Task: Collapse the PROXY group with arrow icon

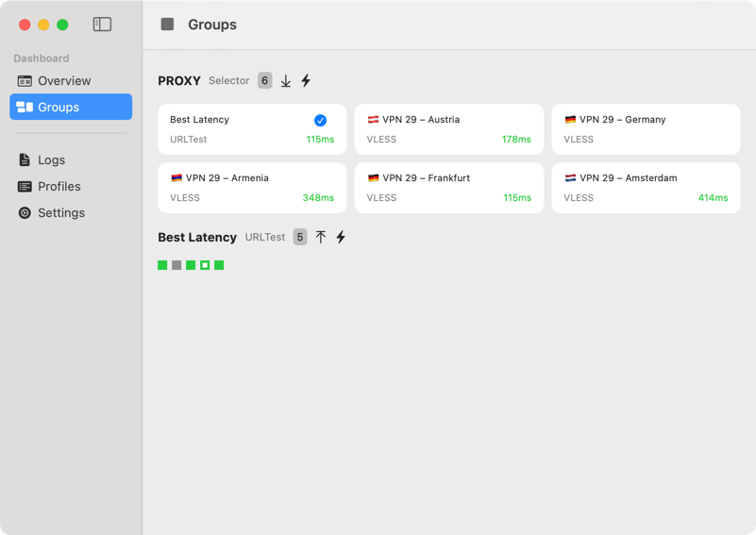Action: (x=286, y=81)
